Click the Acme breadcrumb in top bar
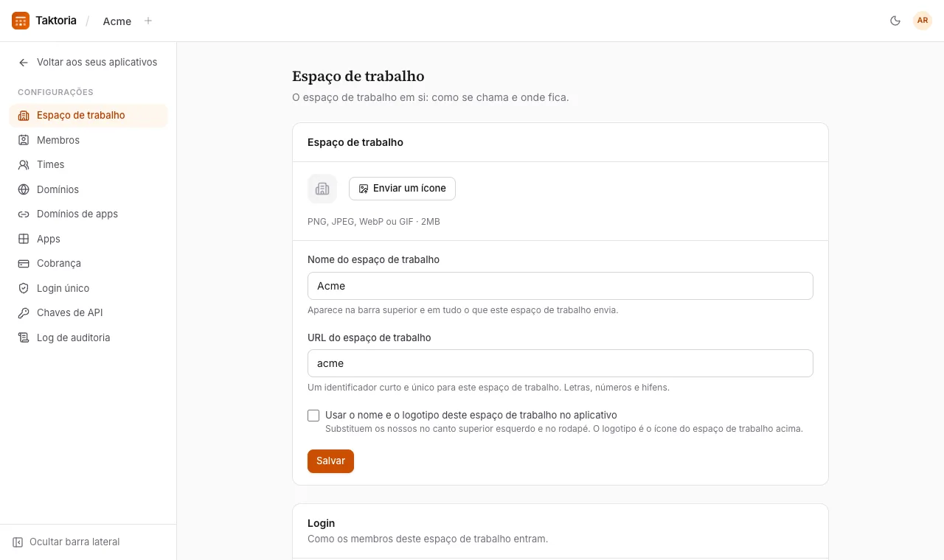This screenshot has height=560, width=944. (x=117, y=21)
